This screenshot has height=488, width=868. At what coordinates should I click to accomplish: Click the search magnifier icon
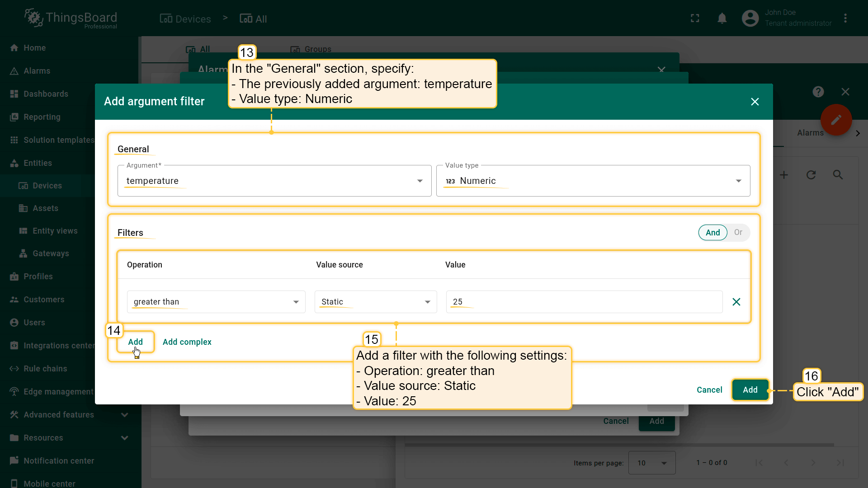tap(838, 175)
